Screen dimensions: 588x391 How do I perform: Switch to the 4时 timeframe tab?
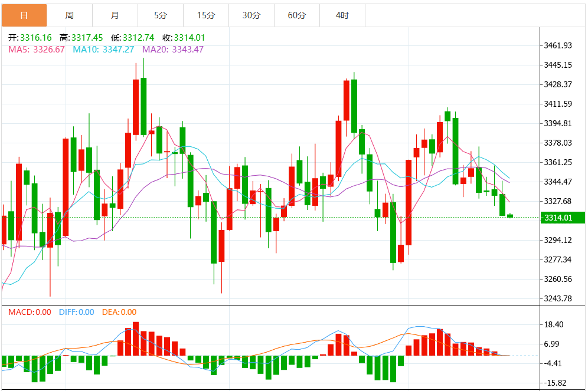(x=342, y=15)
